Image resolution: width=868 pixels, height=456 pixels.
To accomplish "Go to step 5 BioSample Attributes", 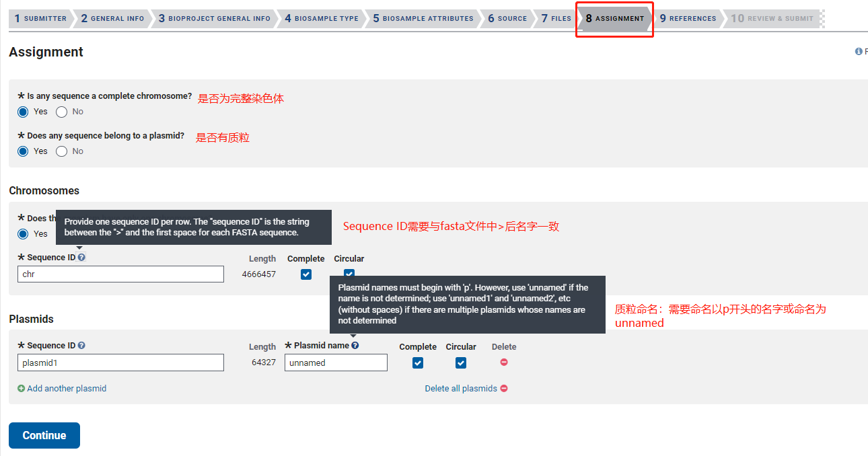I will pos(423,18).
